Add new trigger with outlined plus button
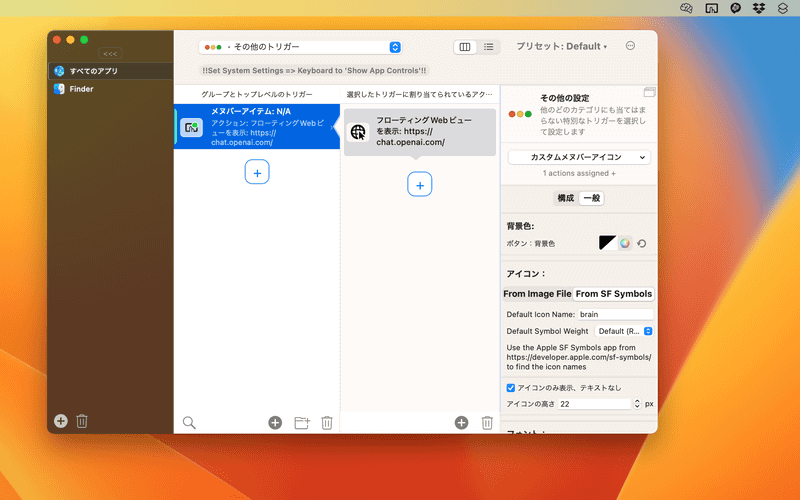 pyautogui.click(x=257, y=172)
